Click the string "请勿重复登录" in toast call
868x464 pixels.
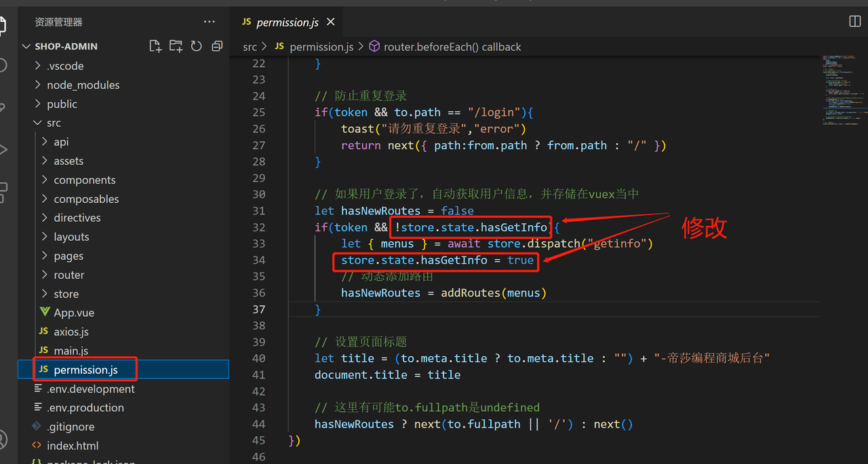[x=424, y=129]
